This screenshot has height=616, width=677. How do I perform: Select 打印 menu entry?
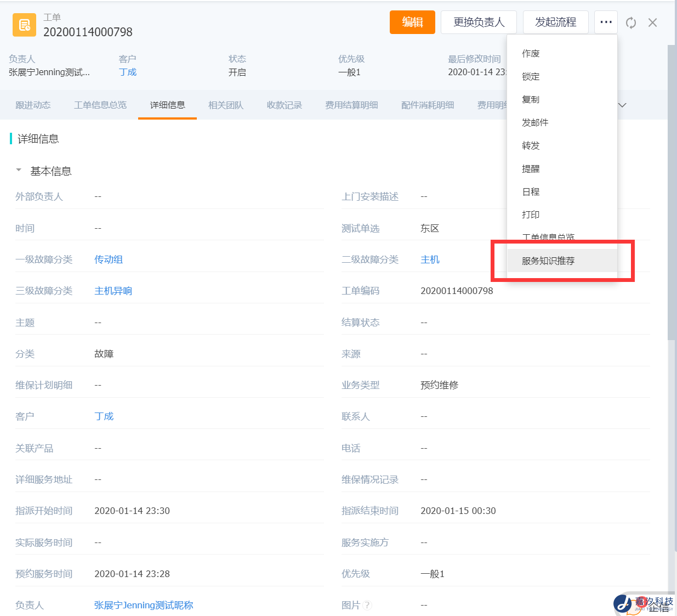[x=562, y=214]
